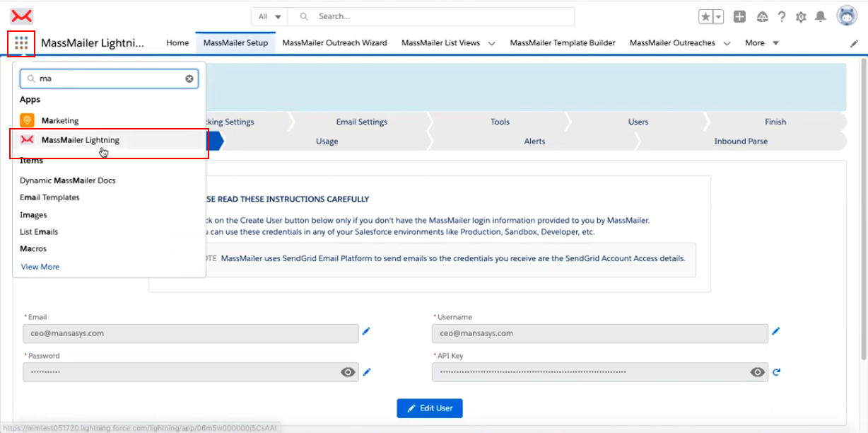This screenshot has width=868, height=433.
Task: Open Dynamic MassMailer Docs item
Action: 68,180
